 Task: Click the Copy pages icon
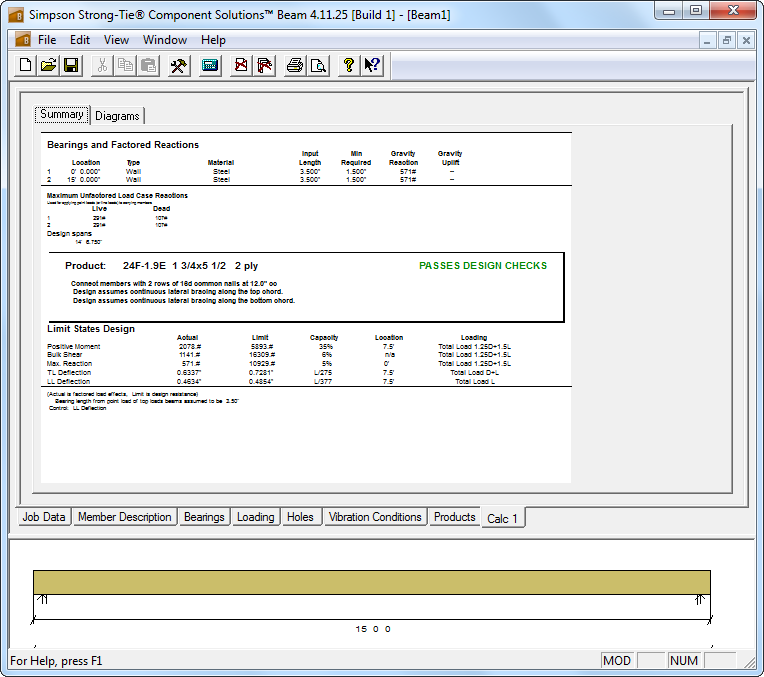click(x=125, y=65)
